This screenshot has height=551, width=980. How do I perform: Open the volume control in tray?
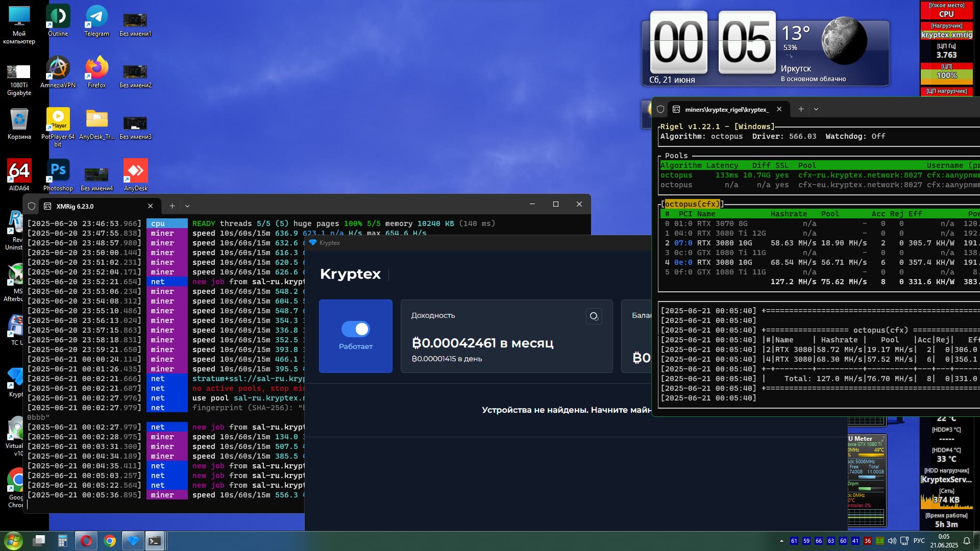pyautogui.click(x=892, y=541)
